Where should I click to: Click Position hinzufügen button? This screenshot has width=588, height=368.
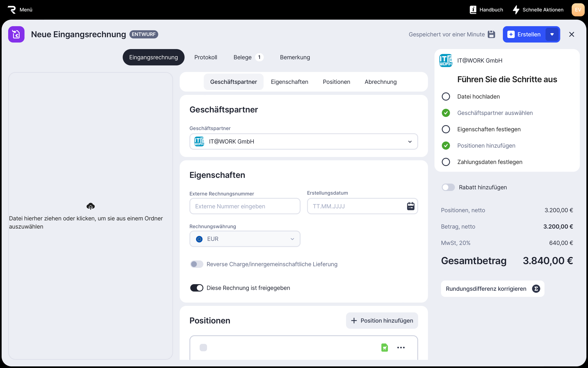point(382,320)
